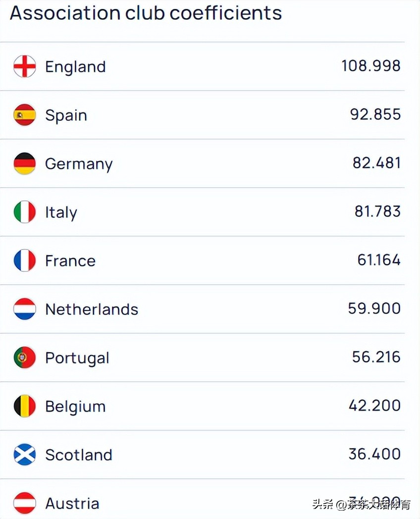
Task: Select the France flag icon
Action: click(x=25, y=260)
